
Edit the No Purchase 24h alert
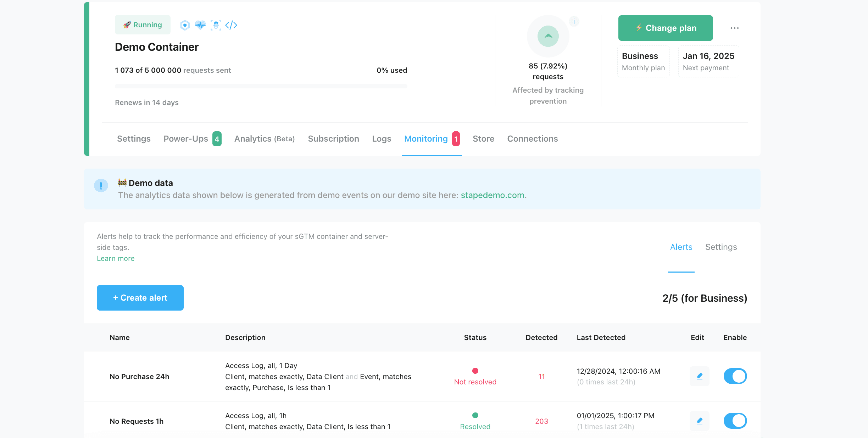pyautogui.click(x=699, y=376)
